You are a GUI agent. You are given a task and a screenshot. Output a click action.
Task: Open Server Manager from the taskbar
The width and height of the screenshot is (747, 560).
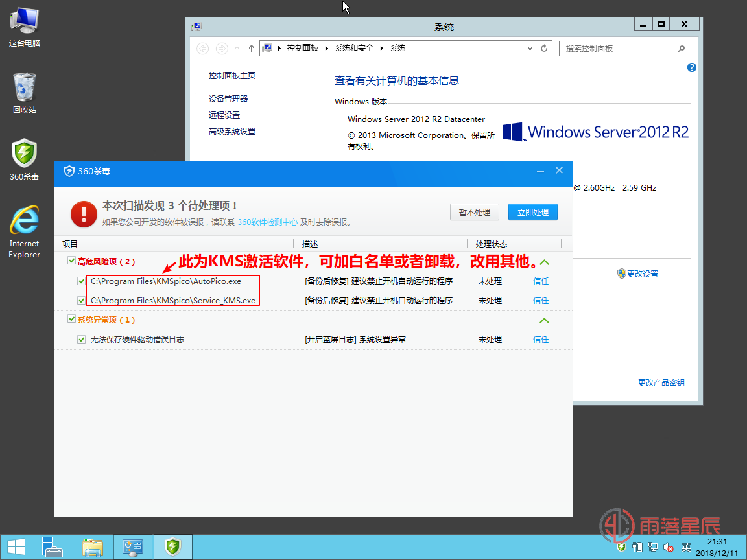52,547
